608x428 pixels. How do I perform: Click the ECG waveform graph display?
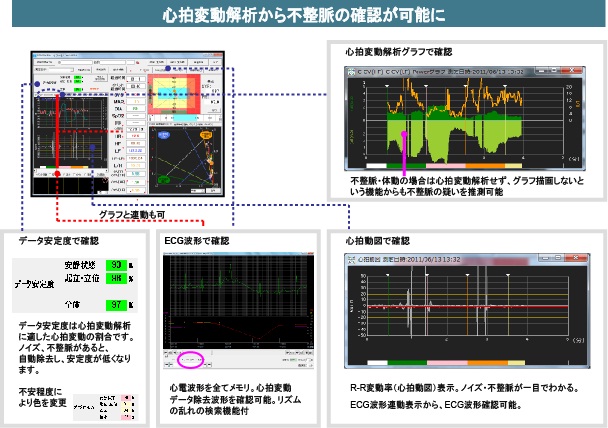(238, 300)
